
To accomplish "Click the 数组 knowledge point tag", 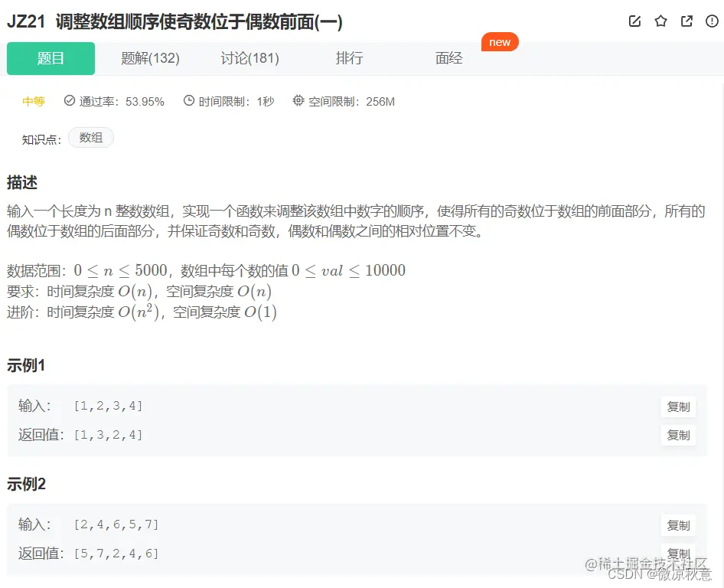I will (90, 138).
